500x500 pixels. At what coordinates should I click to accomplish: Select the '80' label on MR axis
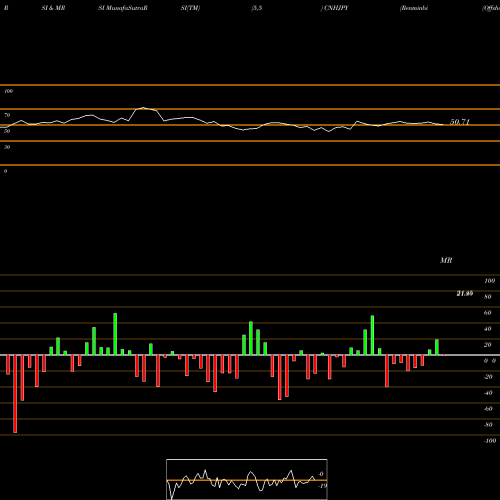point(488,297)
